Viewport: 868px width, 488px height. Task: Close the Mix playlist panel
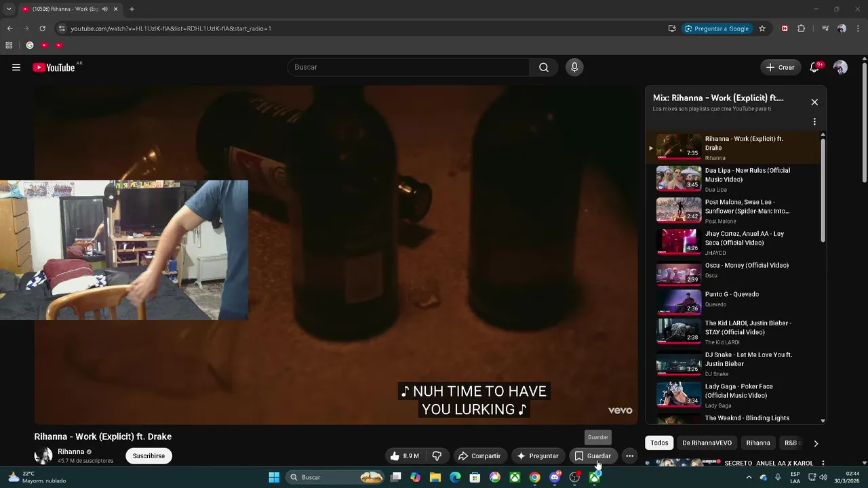tap(814, 102)
